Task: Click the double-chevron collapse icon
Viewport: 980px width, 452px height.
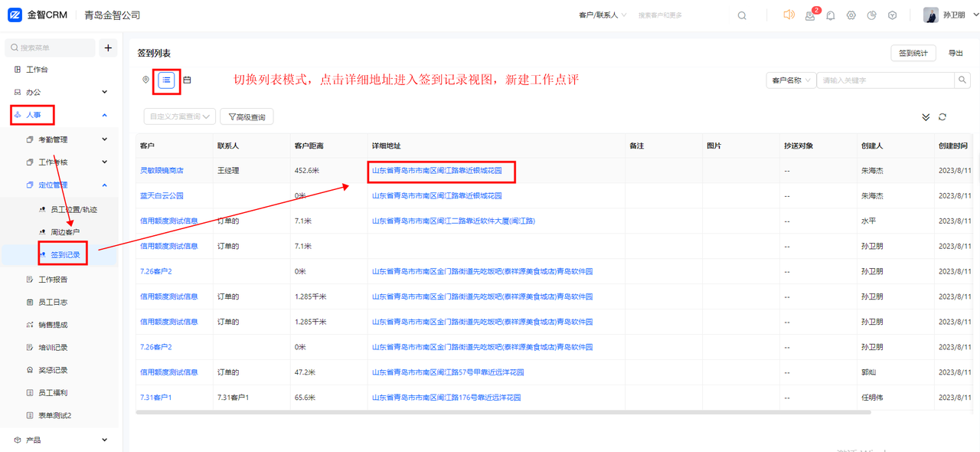Action: 926,117
